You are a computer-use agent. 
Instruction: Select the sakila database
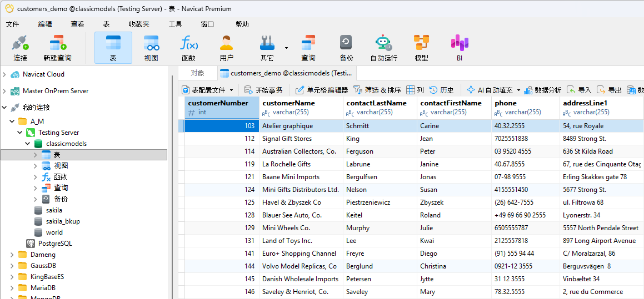coord(54,210)
